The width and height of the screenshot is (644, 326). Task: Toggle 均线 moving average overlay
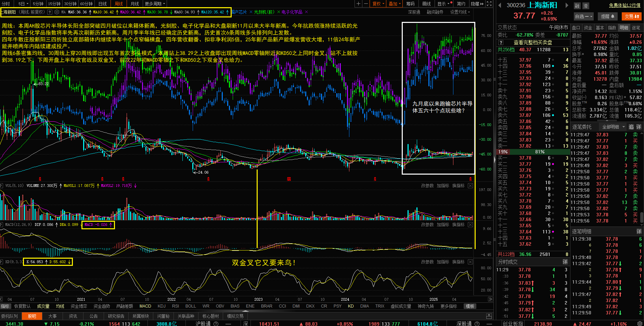pos(60,306)
